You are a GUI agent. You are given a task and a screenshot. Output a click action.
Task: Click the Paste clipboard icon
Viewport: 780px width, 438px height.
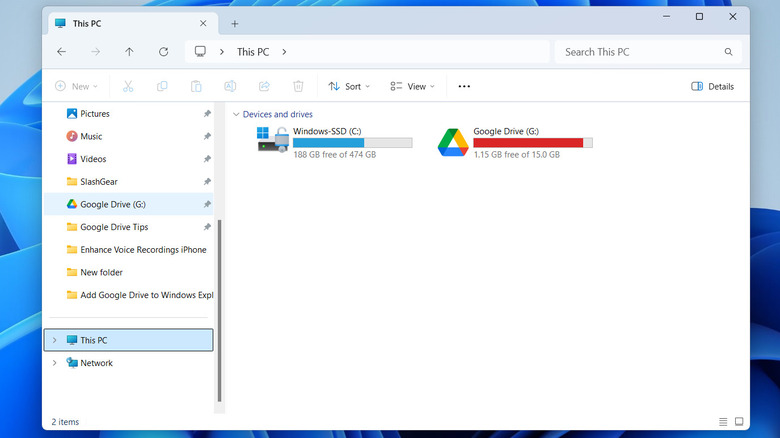tap(196, 86)
